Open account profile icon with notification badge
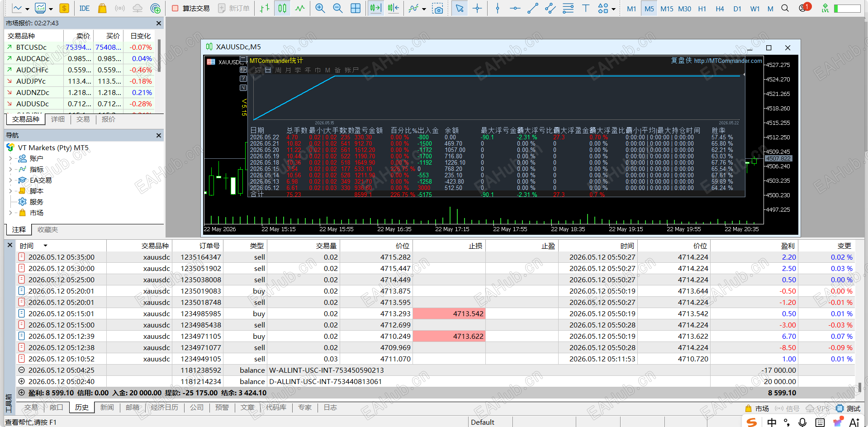 (804, 8)
